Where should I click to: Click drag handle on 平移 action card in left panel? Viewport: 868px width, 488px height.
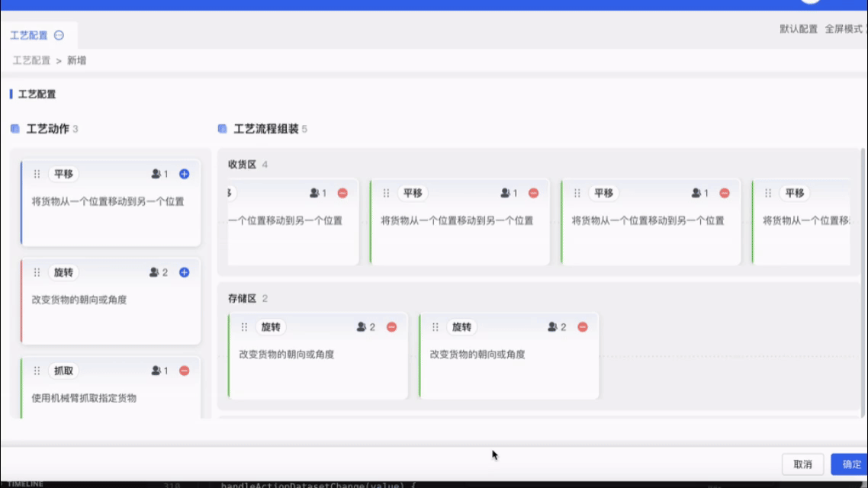(37, 174)
